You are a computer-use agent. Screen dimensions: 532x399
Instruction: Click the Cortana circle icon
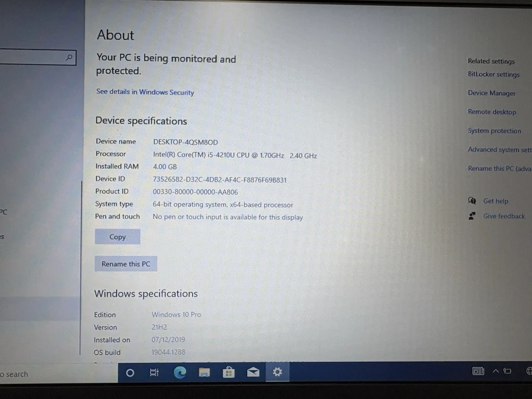pos(130,373)
